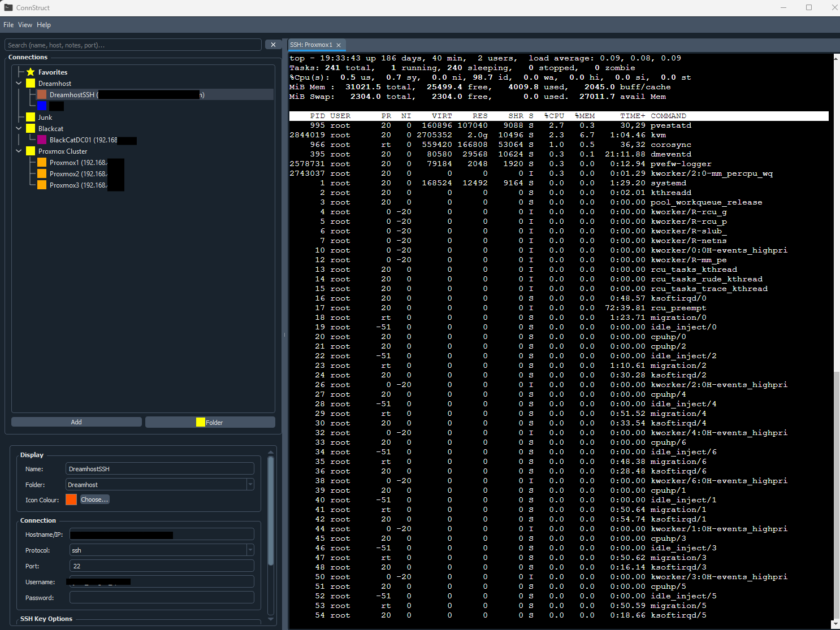Click the Proxmox Cluster folder label
This screenshot has height=630, width=840.
point(63,151)
